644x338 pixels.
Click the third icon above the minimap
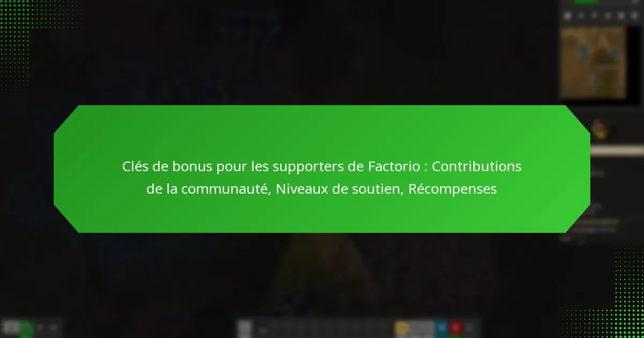(594, 16)
